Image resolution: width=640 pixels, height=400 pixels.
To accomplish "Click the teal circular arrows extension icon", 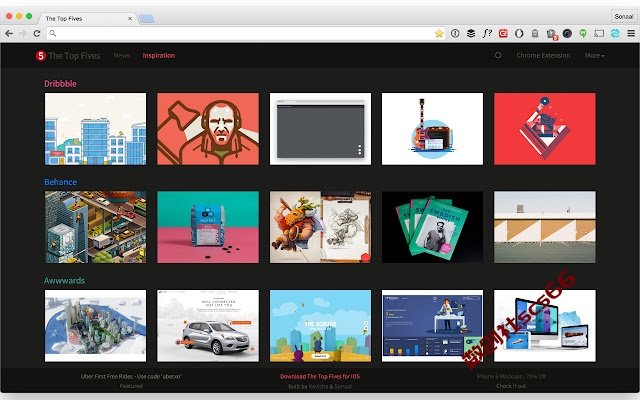I will click(x=615, y=33).
